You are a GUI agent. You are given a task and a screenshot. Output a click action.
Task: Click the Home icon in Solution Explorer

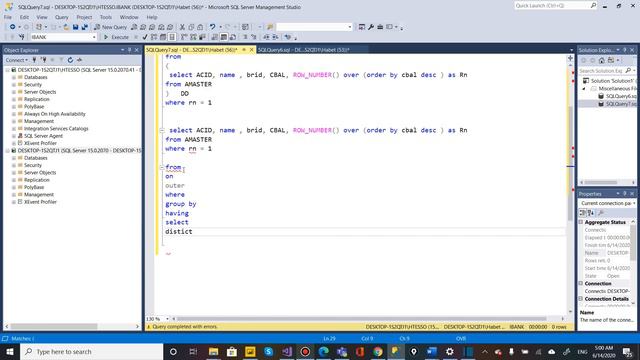coord(602,60)
